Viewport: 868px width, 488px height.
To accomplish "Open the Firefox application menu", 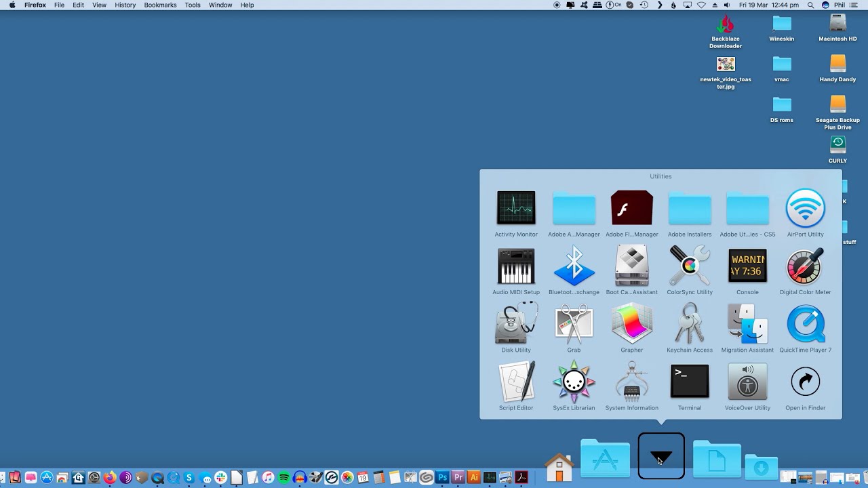I will point(35,5).
